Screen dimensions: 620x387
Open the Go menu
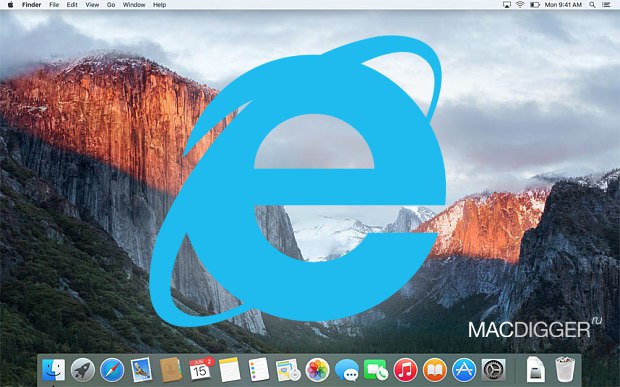(x=111, y=5)
